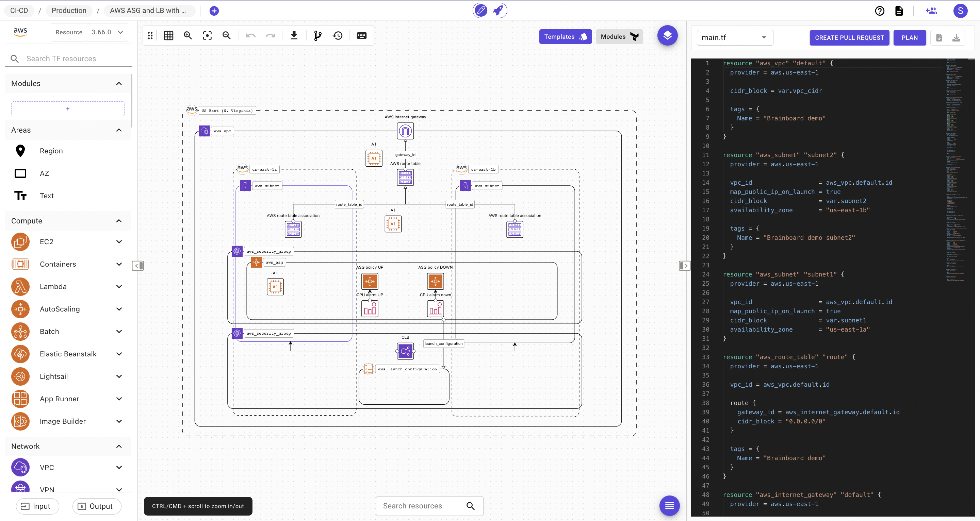Toggle grid display on the canvas
980x521 pixels.
click(168, 35)
